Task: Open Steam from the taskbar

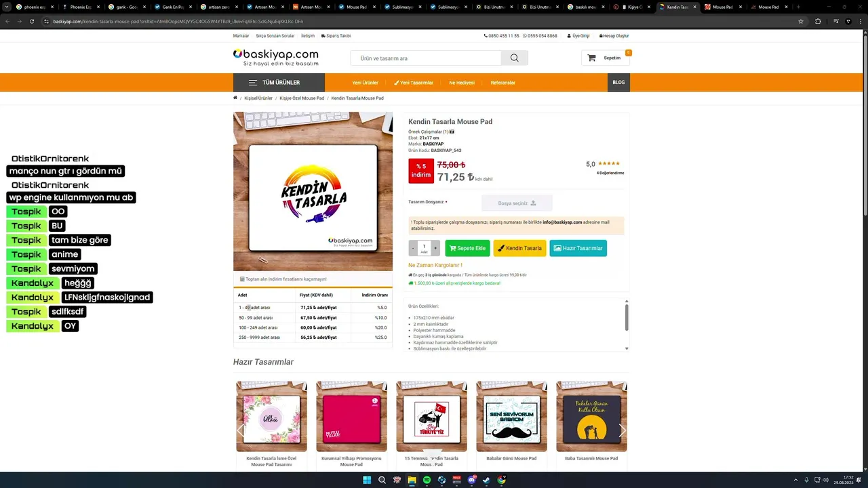Action: pos(486,480)
